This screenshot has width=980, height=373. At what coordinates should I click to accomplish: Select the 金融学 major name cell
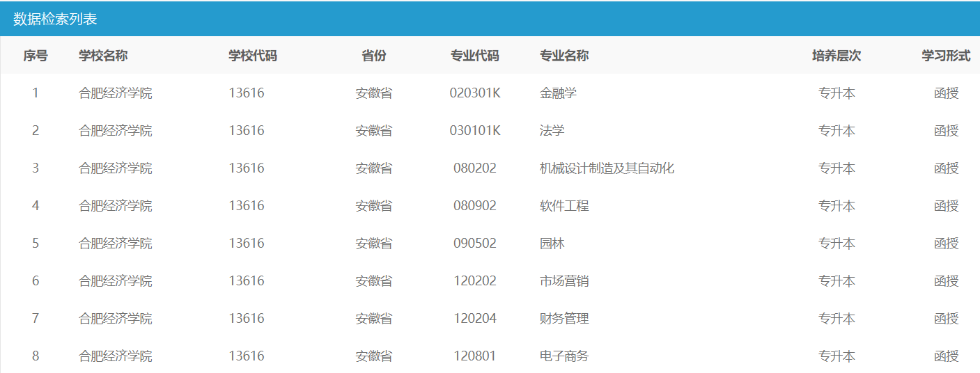click(x=559, y=93)
